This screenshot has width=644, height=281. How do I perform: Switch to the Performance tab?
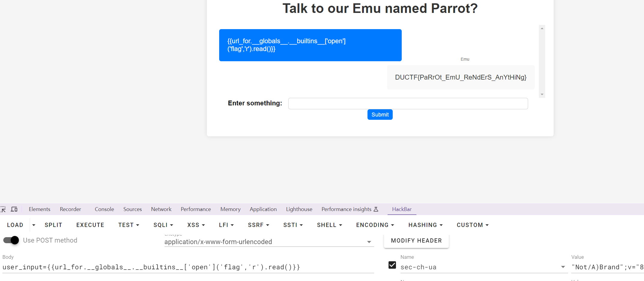(196, 209)
